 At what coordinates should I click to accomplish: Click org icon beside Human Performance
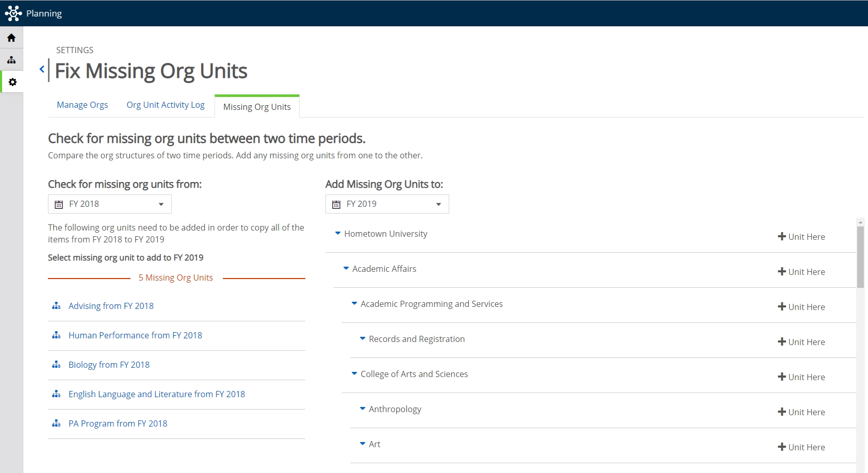point(56,335)
